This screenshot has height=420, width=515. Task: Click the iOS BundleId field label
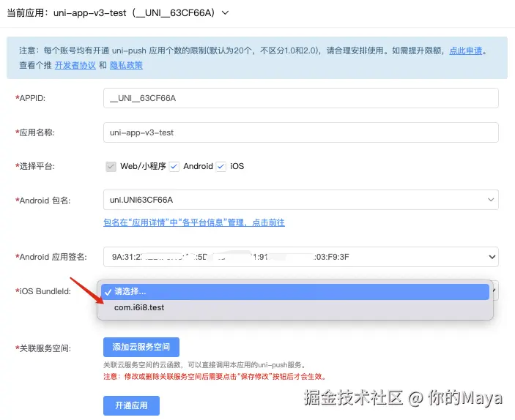coord(43,291)
